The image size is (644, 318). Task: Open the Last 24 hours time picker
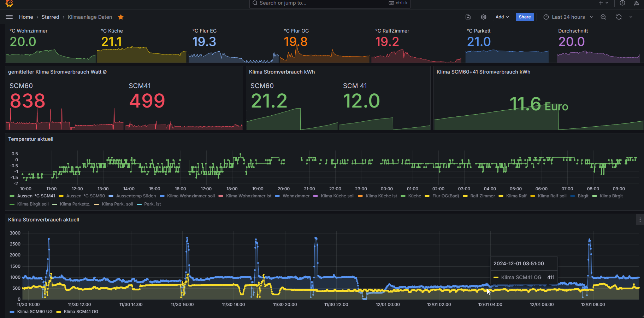568,17
